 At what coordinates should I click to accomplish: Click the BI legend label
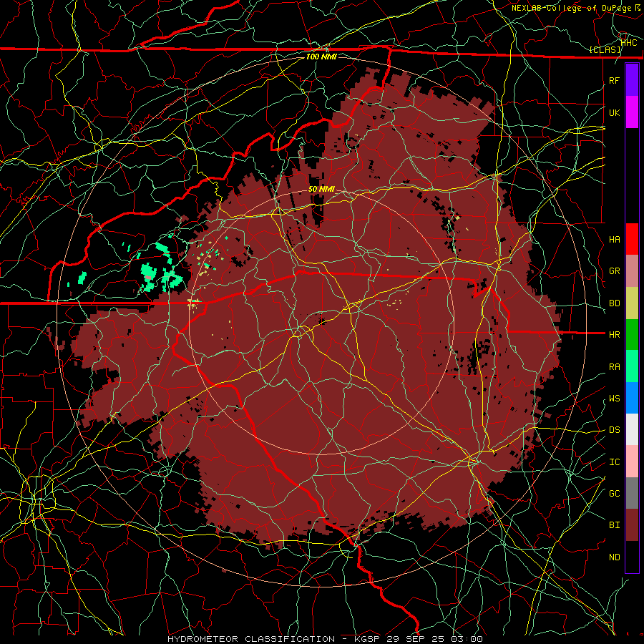click(x=614, y=525)
